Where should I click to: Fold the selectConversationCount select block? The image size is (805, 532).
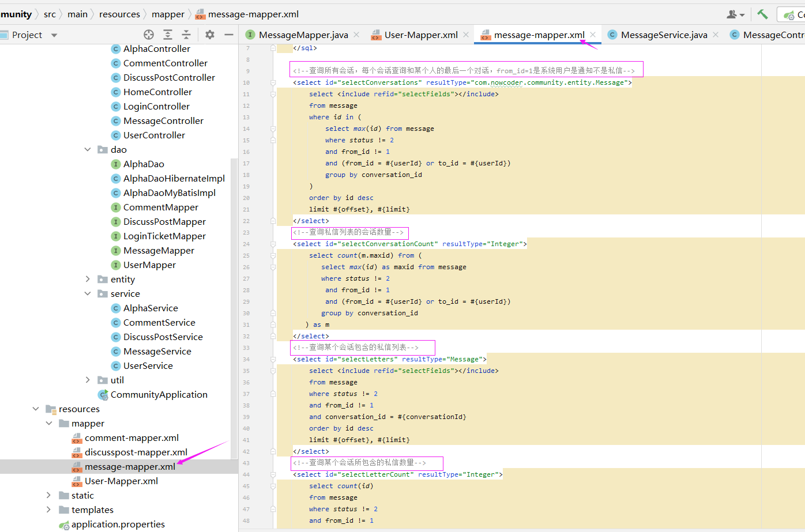[x=273, y=244]
